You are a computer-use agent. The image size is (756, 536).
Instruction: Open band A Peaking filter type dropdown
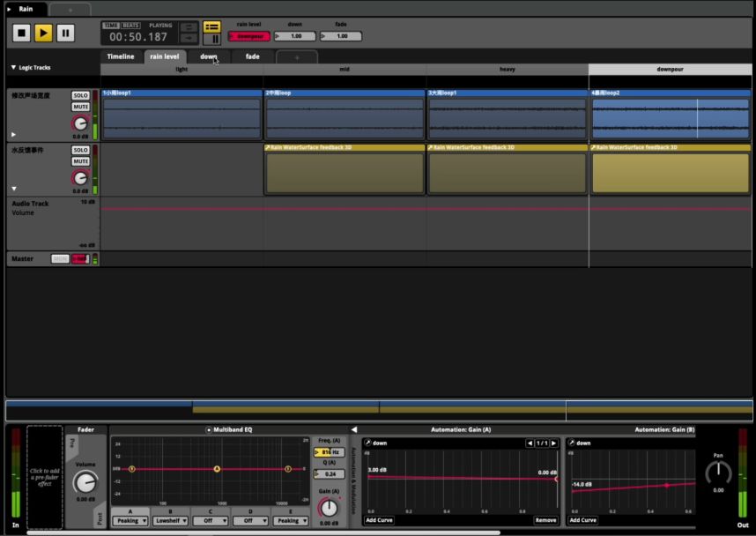[x=130, y=521]
